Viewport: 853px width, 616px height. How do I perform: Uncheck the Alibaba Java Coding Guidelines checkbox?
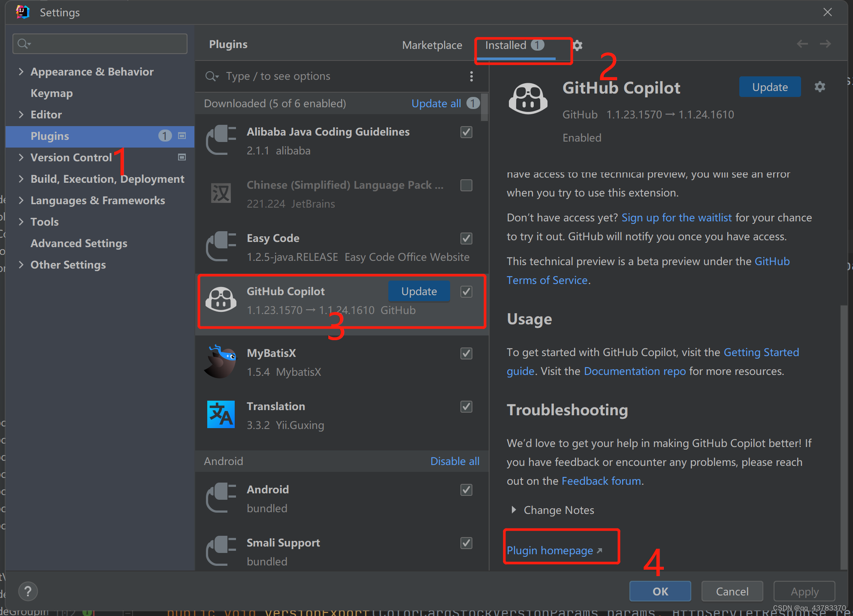(466, 132)
